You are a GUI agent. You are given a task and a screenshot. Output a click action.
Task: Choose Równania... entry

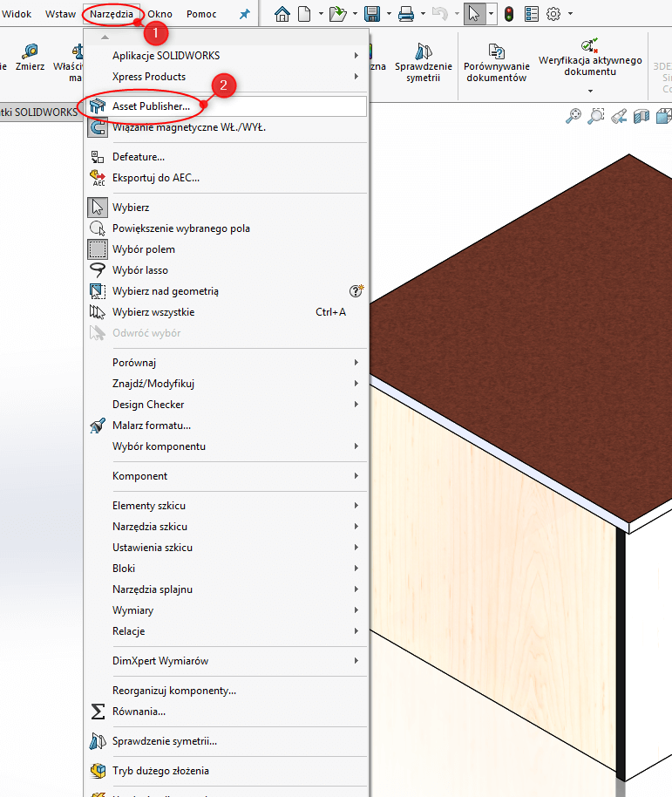click(x=227, y=711)
